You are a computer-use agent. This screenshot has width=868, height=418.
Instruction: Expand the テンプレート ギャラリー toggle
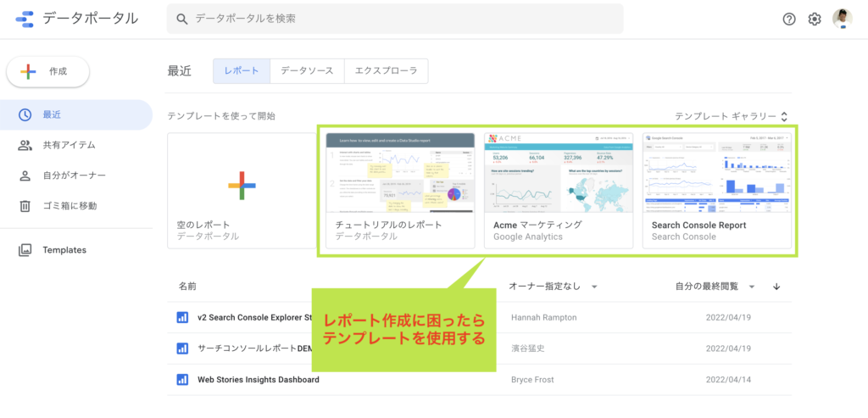point(783,116)
